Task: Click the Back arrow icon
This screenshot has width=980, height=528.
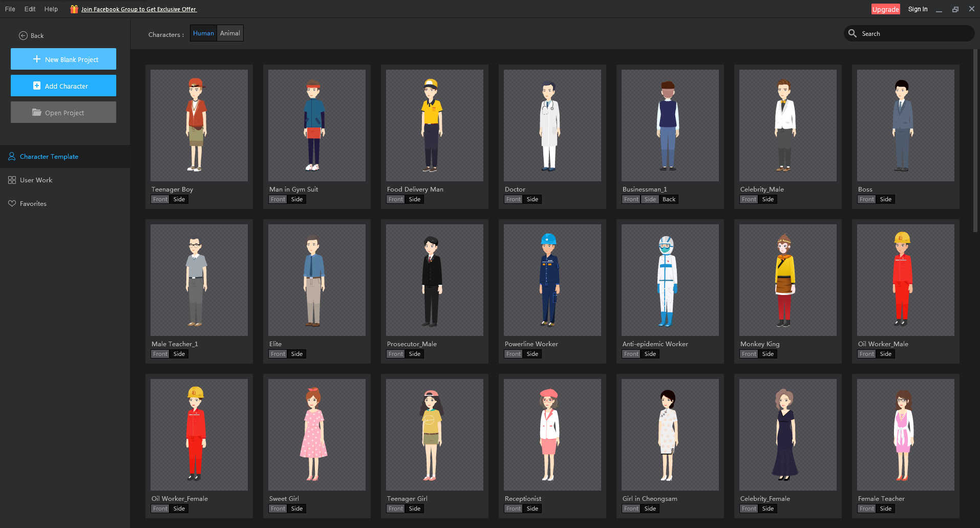Action: point(23,36)
